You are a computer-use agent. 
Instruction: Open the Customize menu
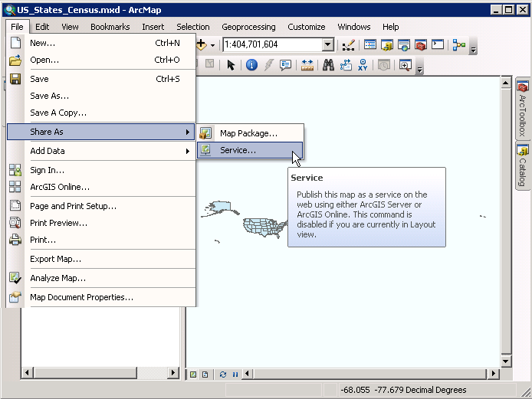click(307, 27)
